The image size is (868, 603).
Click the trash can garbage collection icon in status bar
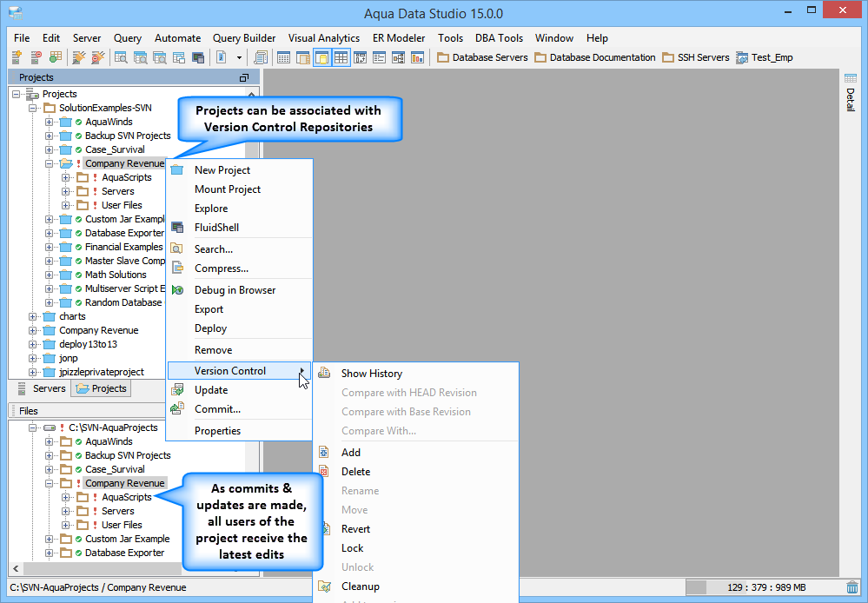pos(852,587)
